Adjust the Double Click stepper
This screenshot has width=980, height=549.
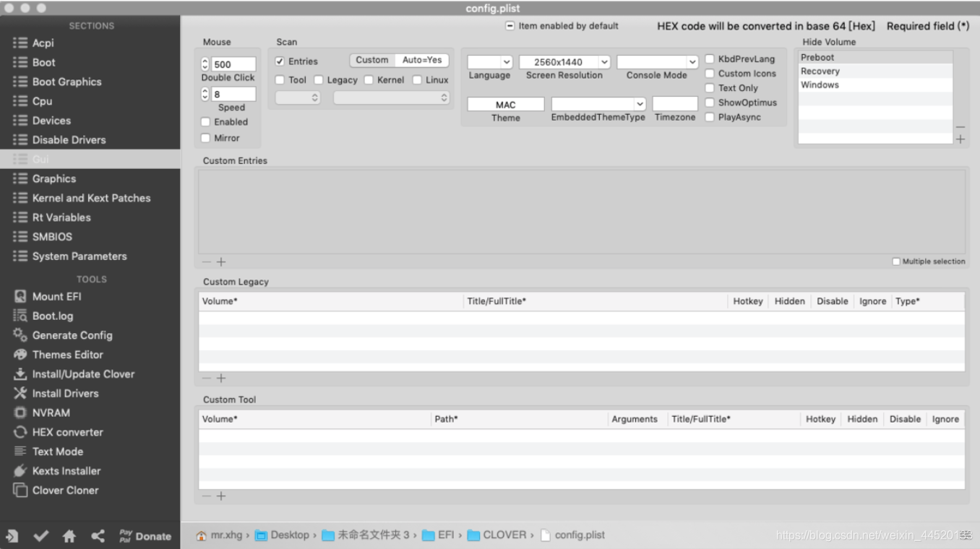pyautogui.click(x=205, y=64)
